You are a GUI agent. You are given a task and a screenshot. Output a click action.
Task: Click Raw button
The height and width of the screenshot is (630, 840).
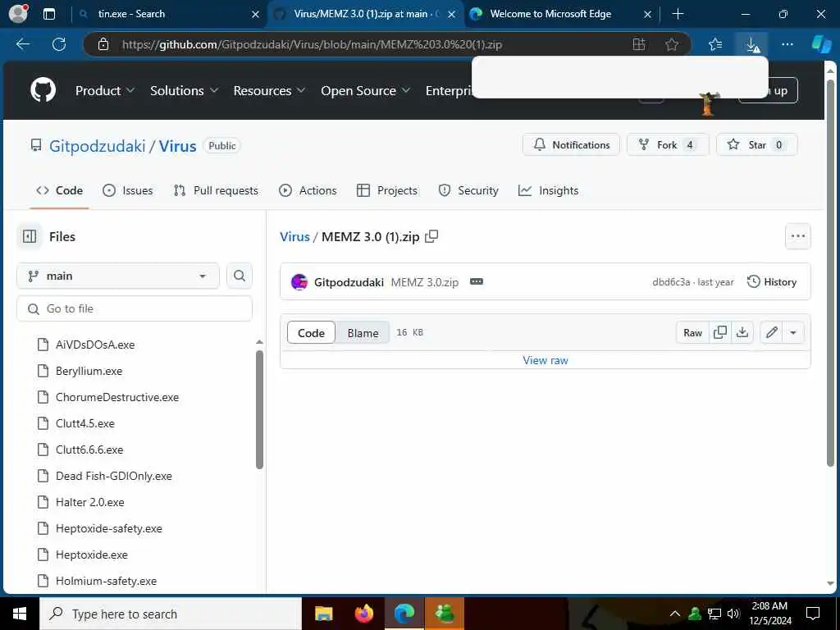point(692,333)
